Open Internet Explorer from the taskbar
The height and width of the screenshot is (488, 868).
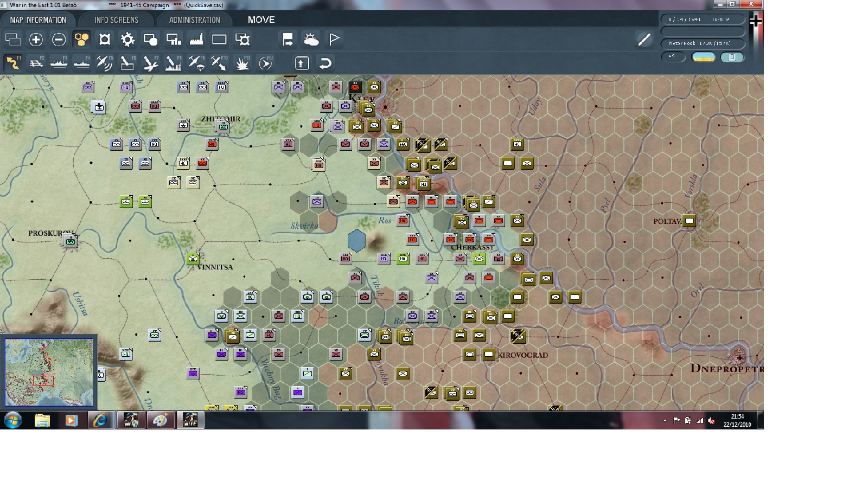point(100,420)
